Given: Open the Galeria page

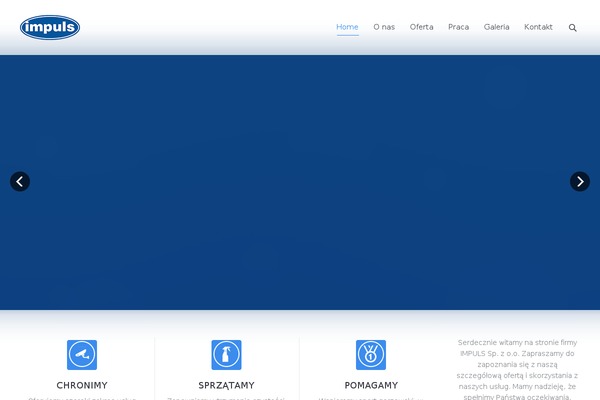Looking at the screenshot, I should (x=496, y=27).
